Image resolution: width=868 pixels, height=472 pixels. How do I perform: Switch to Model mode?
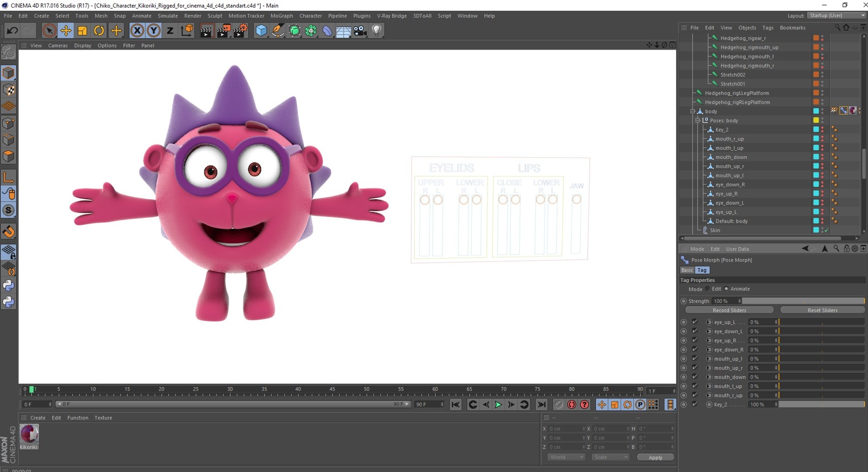point(9,73)
